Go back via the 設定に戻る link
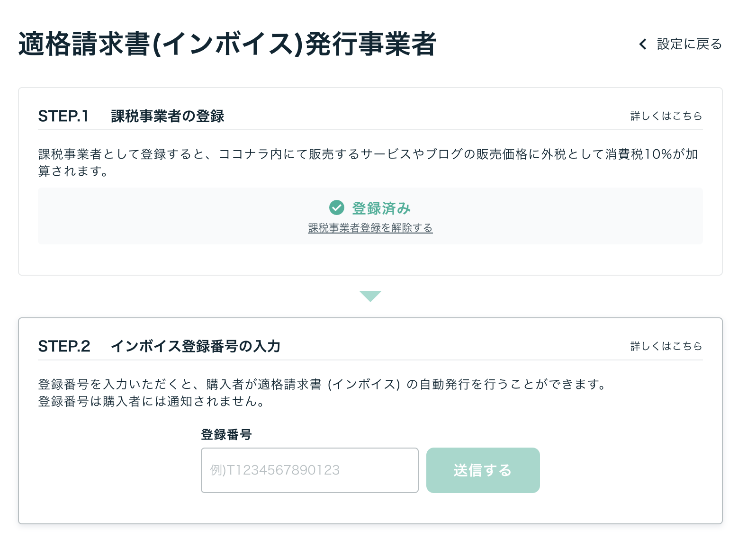Viewport: 756px width, 557px height. 689,45
